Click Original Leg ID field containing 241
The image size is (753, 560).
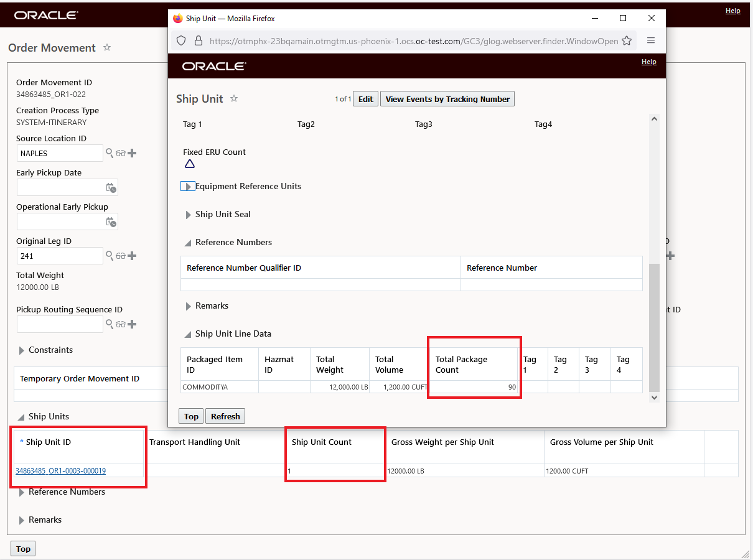(x=60, y=256)
